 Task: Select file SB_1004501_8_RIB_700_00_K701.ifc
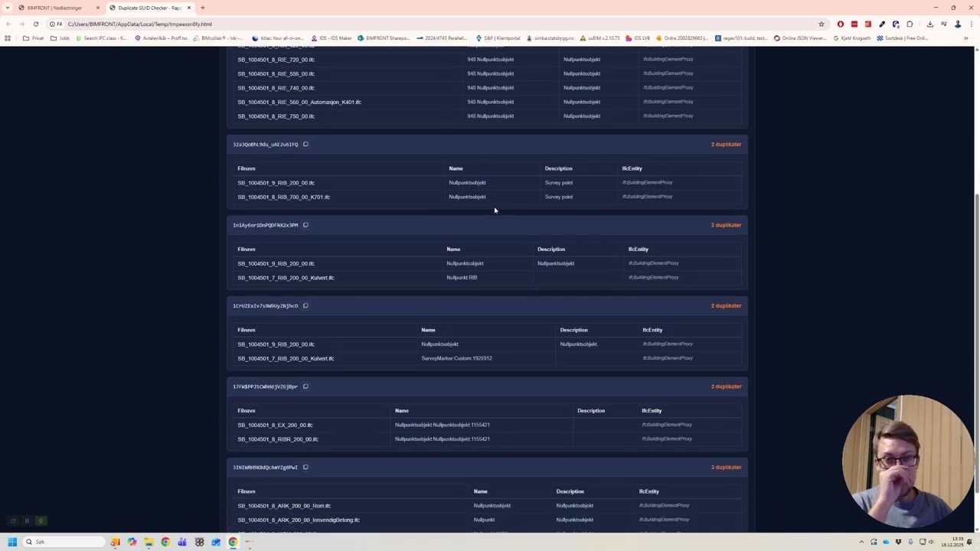(x=283, y=197)
